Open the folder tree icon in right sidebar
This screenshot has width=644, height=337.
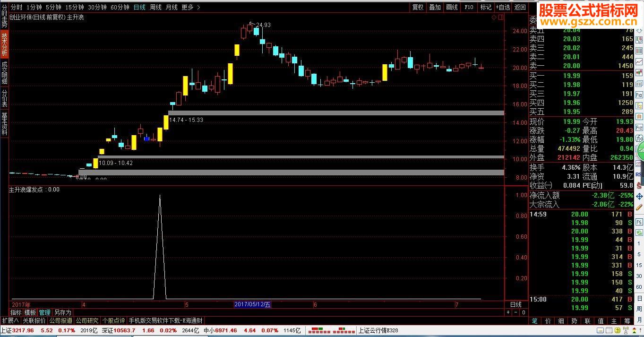[x=639, y=106]
